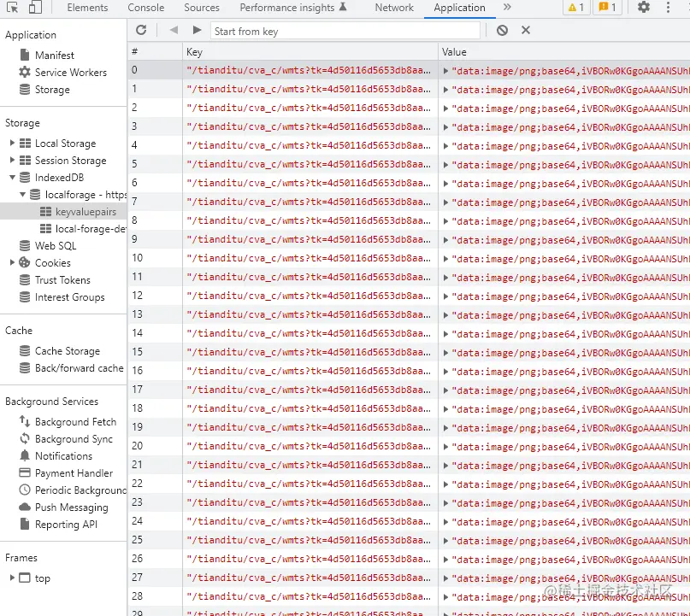Open the DevTools three-dot menu
Screen dimensions: 690x616
click(x=668, y=7)
